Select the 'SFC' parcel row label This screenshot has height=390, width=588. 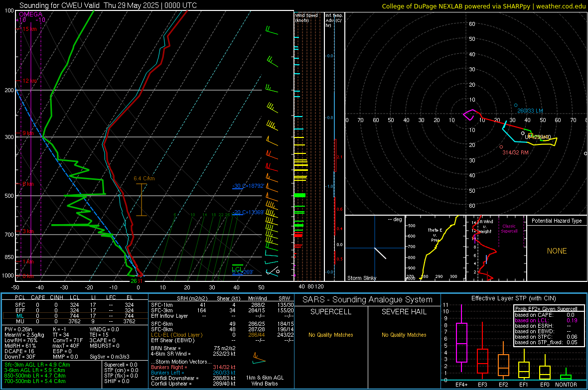(x=20, y=305)
